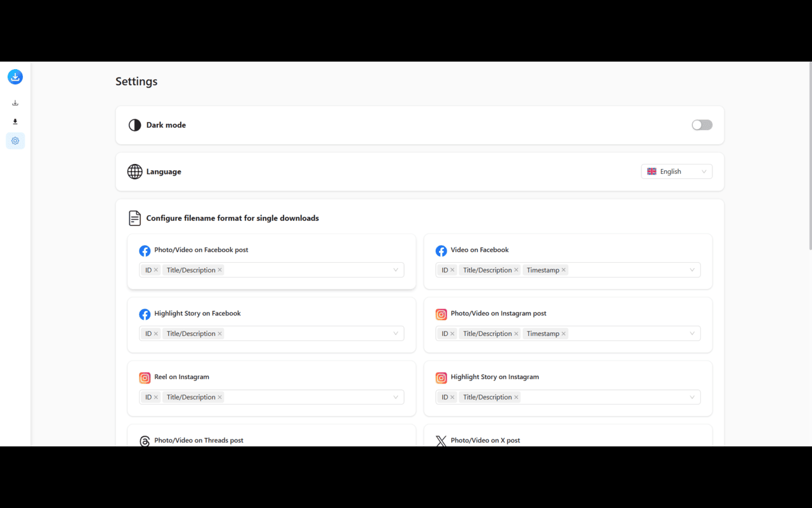Click 'Reel on Instagram' label
812x508 pixels.
click(181, 377)
